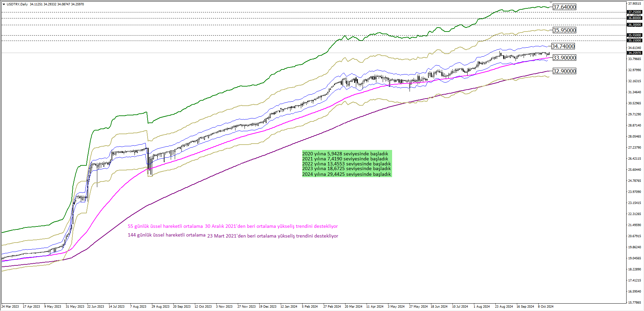This screenshot has height=311, width=644.
Task: Click the 17.41215 value on the price scale
Action: point(634,280)
